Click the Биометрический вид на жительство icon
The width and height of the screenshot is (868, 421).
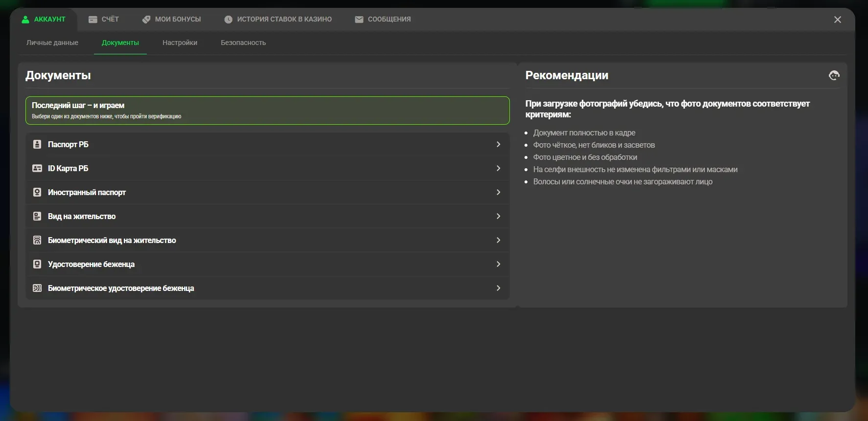click(x=37, y=240)
